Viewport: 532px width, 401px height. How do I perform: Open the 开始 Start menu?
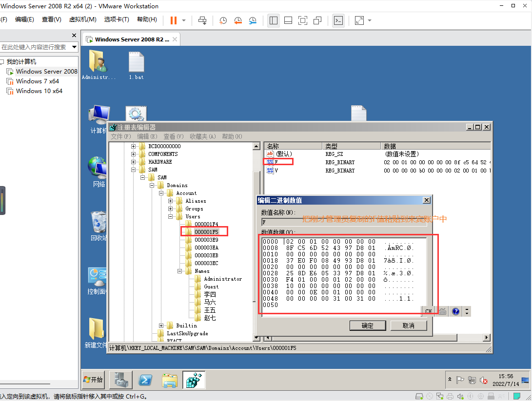click(x=93, y=380)
